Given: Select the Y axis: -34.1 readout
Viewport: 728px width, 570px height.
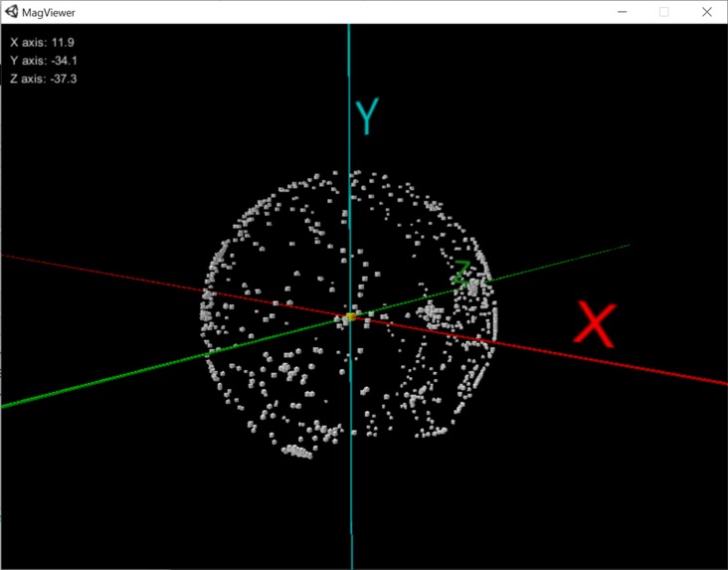Looking at the screenshot, I should click(44, 61).
